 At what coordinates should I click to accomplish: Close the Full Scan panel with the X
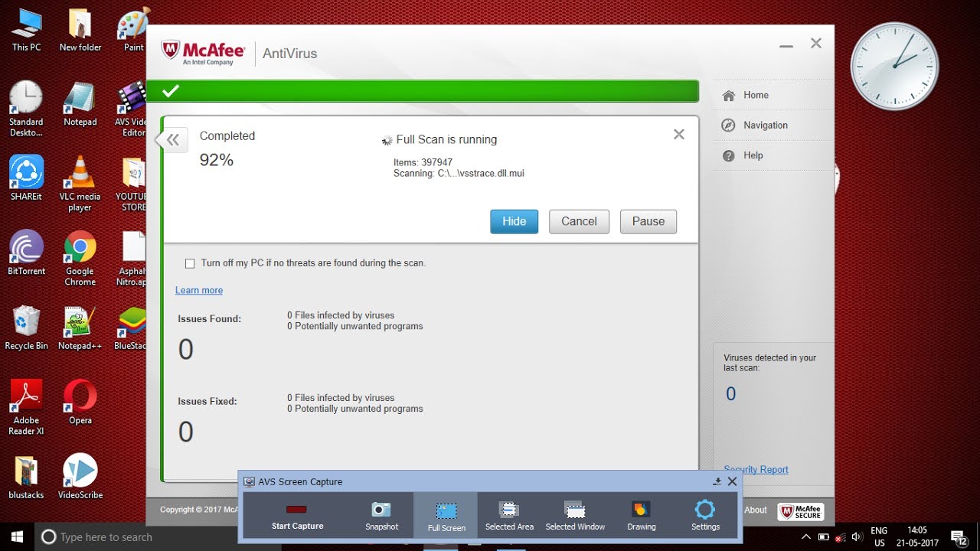click(x=678, y=134)
